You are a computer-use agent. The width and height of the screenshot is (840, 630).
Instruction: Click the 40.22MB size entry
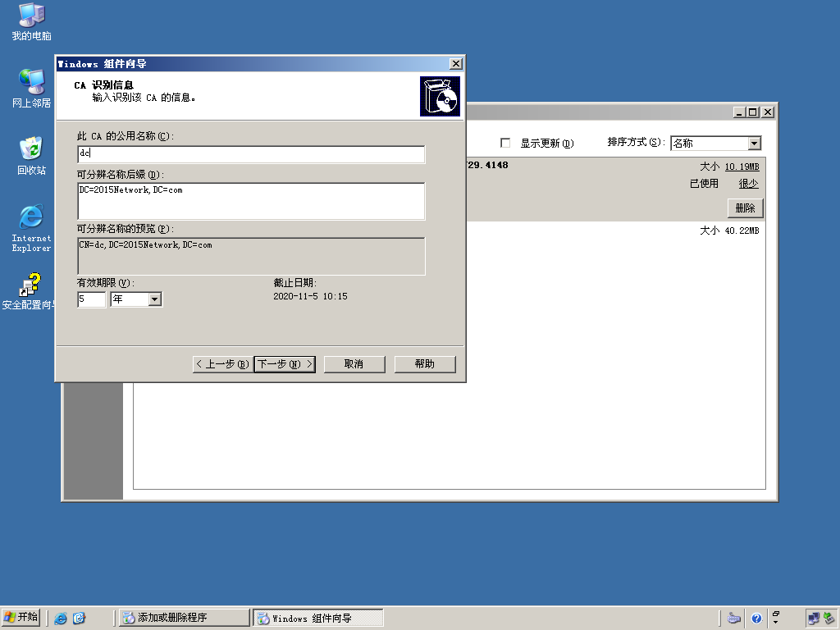[x=742, y=231]
